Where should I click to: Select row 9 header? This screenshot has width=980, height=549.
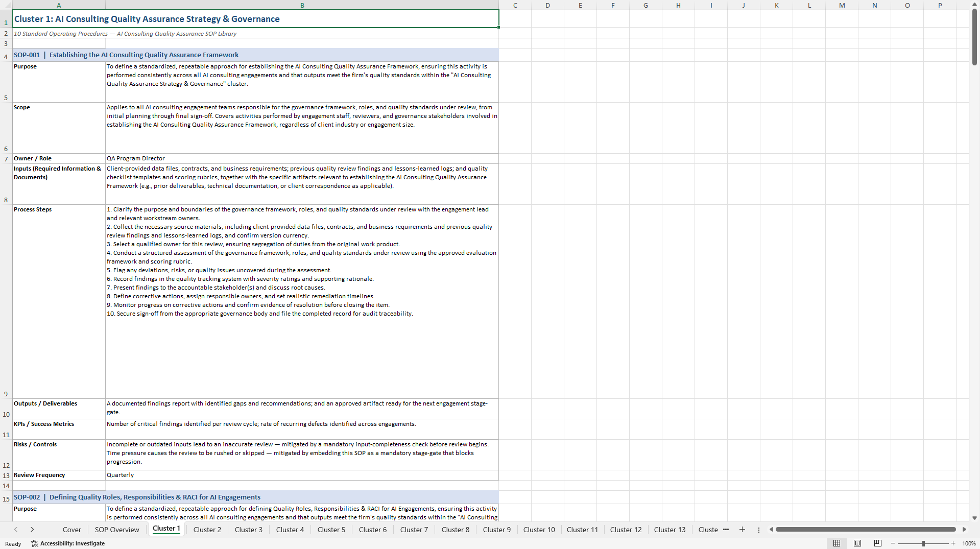(x=6, y=301)
